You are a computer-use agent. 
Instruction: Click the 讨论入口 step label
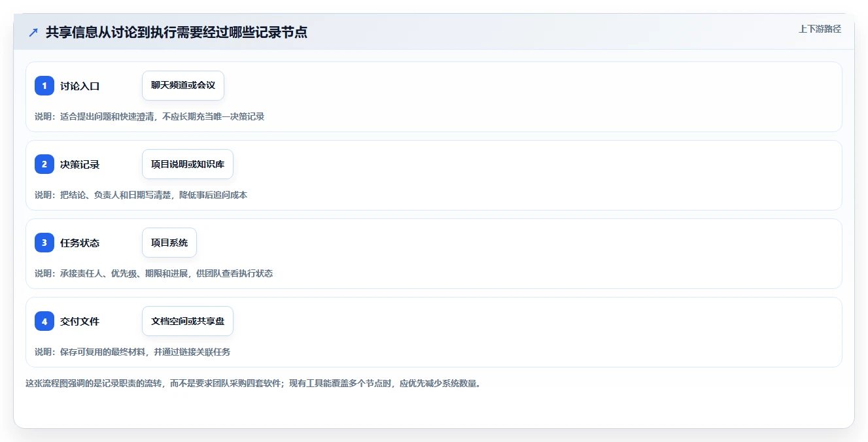coord(80,86)
